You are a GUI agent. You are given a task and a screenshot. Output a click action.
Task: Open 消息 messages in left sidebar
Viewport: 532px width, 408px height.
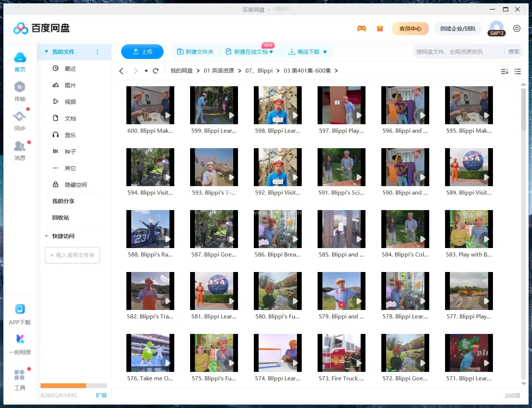tap(20, 146)
